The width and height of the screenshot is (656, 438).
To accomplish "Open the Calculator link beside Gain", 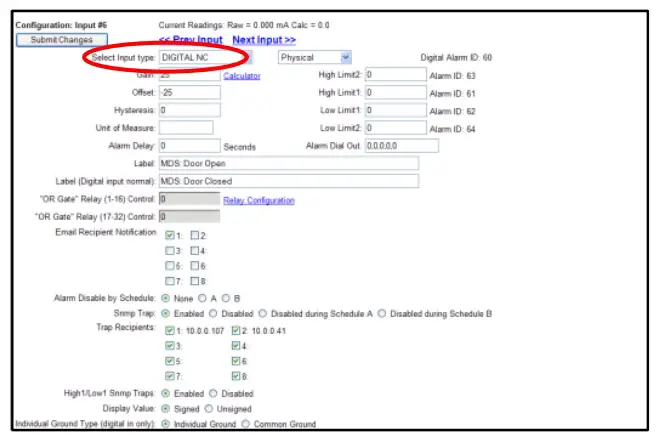I will point(242,76).
